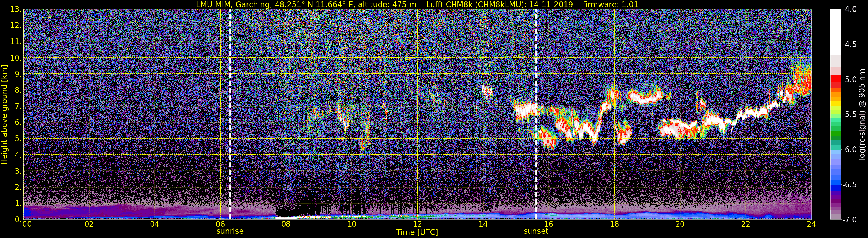Click the '04' time axis tick label

pyautogui.click(x=154, y=224)
